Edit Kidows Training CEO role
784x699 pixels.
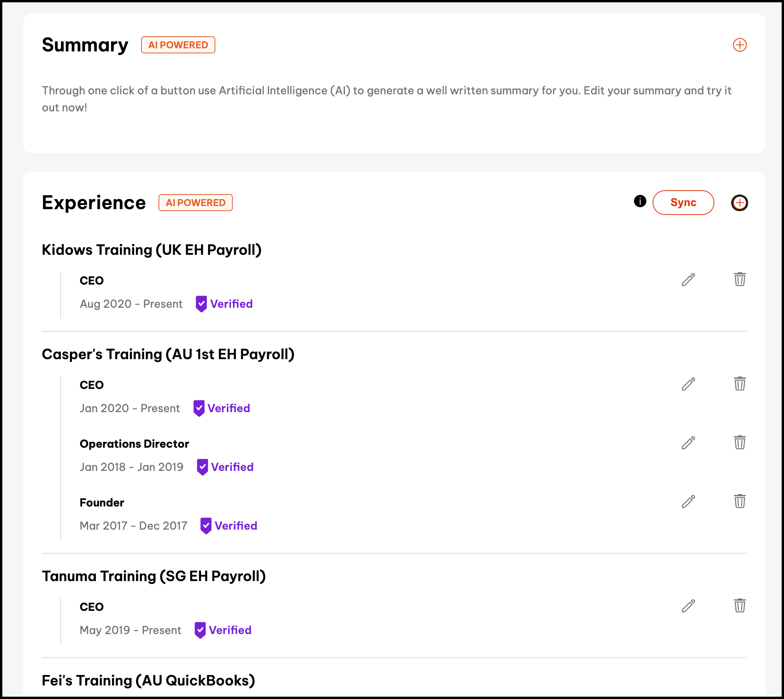(x=688, y=280)
